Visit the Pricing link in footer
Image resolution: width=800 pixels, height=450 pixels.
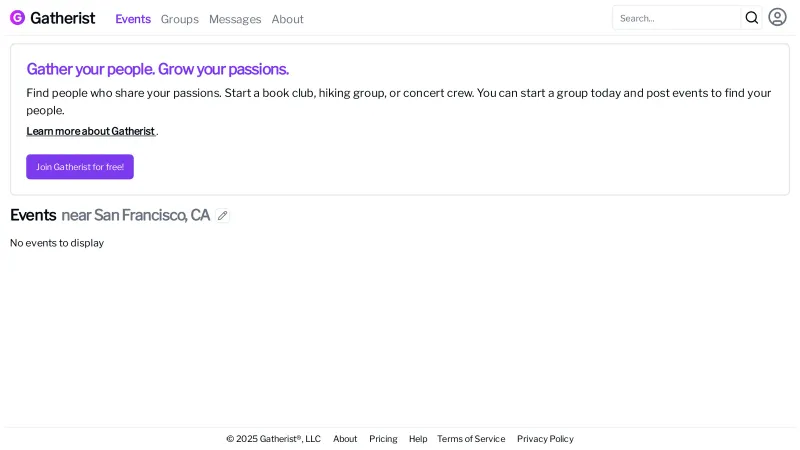(x=383, y=439)
